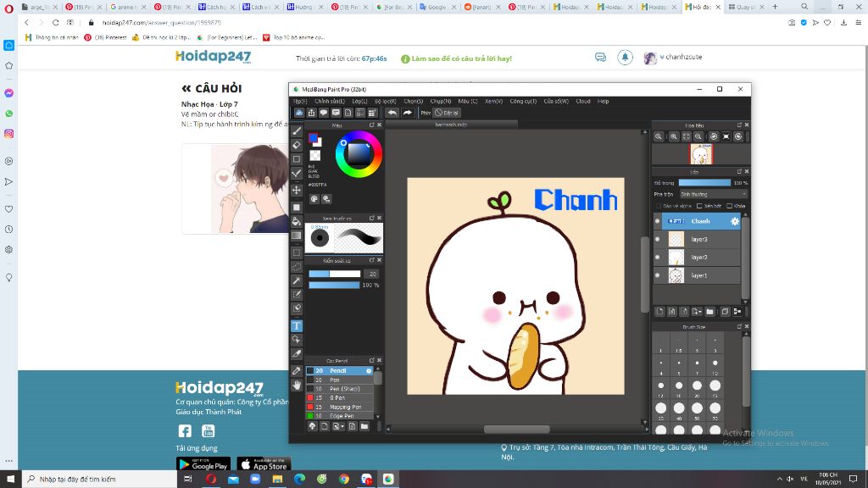The image size is (868, 488).
Task: Click the Google Play download button
Action: [203, 464]
